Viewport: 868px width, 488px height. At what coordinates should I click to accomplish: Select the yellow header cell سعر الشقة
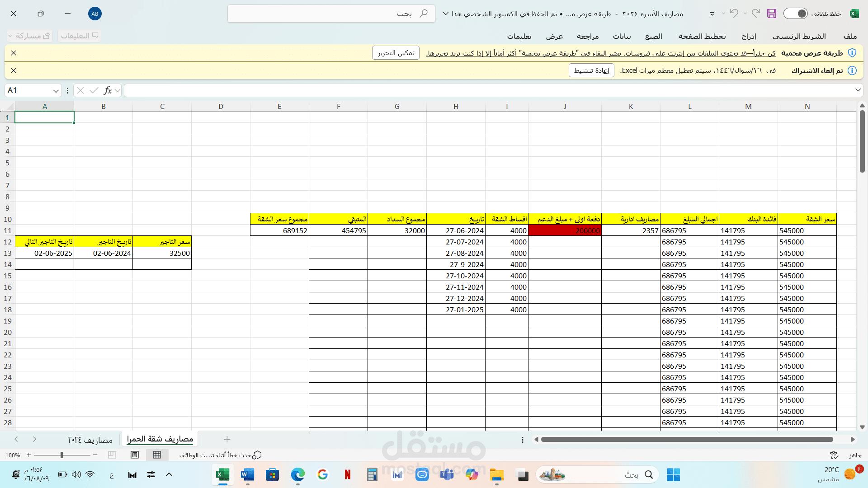click(807, 219)
